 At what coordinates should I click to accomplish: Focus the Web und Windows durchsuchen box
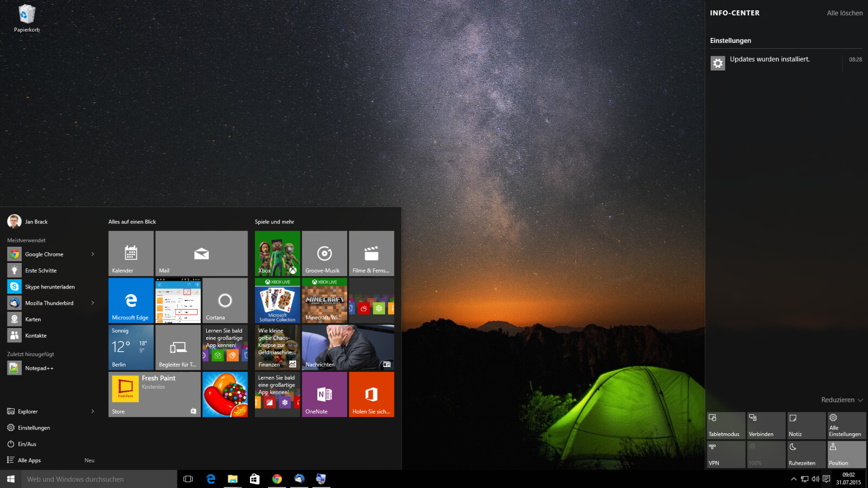point(99,479)
